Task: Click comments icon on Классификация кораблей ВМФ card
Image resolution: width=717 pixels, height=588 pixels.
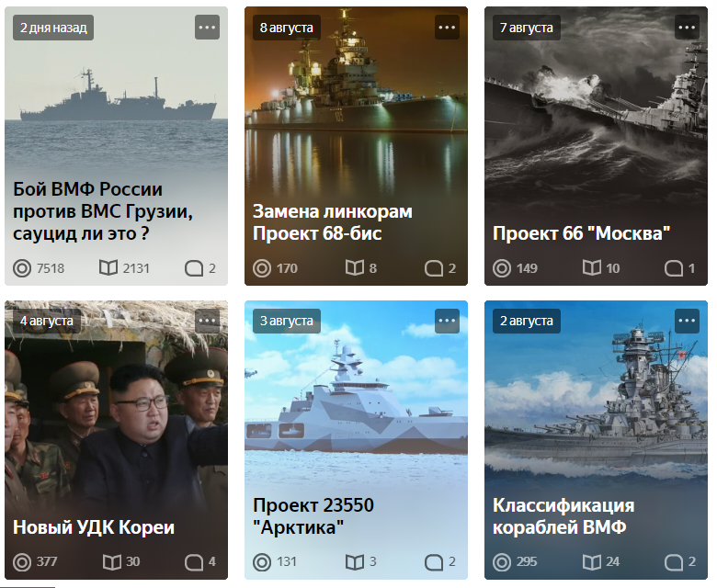Action: coord(674,562)
